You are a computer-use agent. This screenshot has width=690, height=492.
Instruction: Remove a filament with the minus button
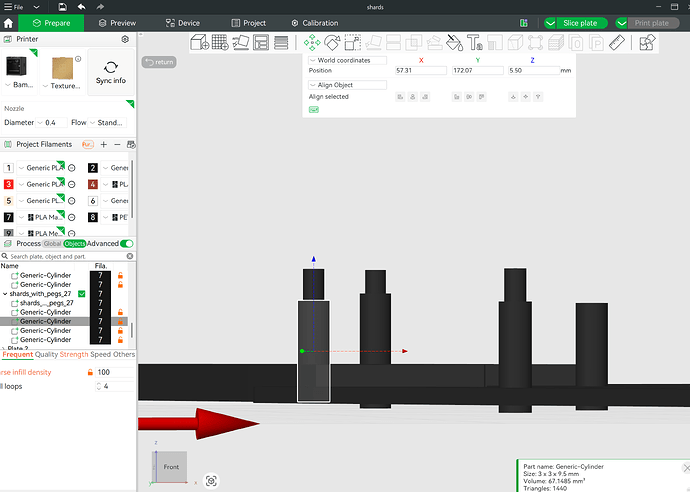pyautogui.click(x=117, y=144)
